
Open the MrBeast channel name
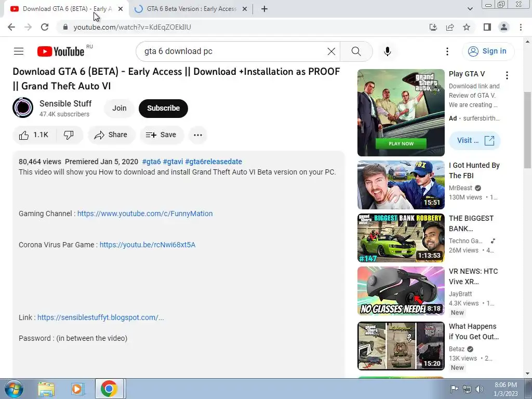pos(460,188)
